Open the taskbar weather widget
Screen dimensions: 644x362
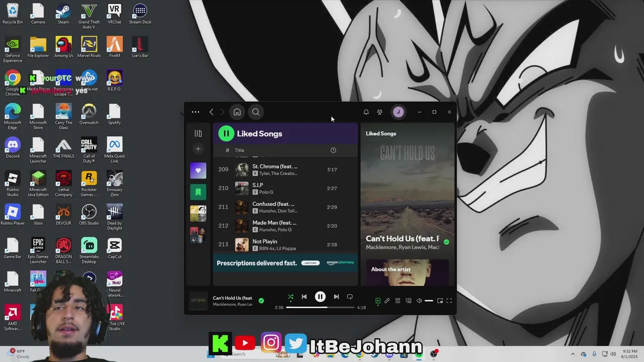point(20,354)
